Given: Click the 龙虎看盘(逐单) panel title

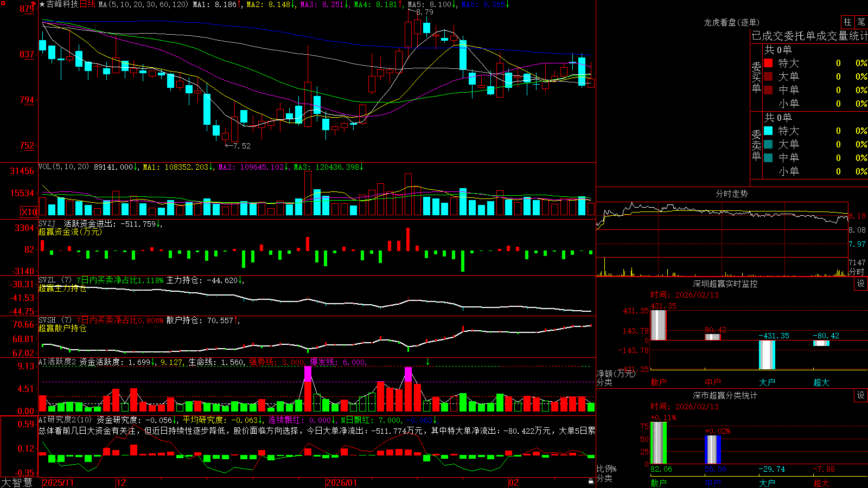Looking at the screenshot, I should click(x=731, y=22).
